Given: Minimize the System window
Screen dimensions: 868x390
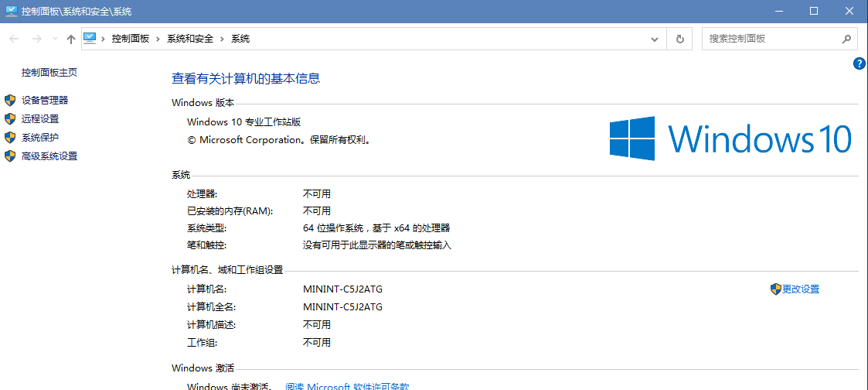Looking at the screenshot, I should [780, 11].
